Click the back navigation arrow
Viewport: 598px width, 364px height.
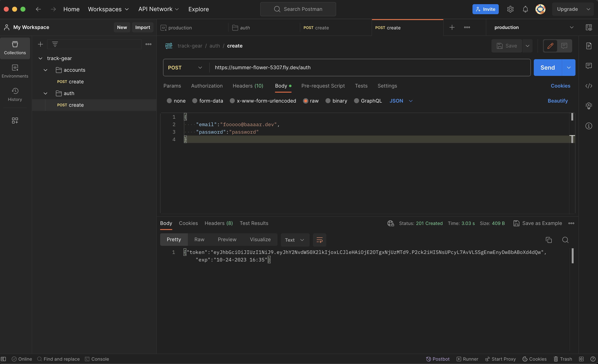(x=38, y=9)
